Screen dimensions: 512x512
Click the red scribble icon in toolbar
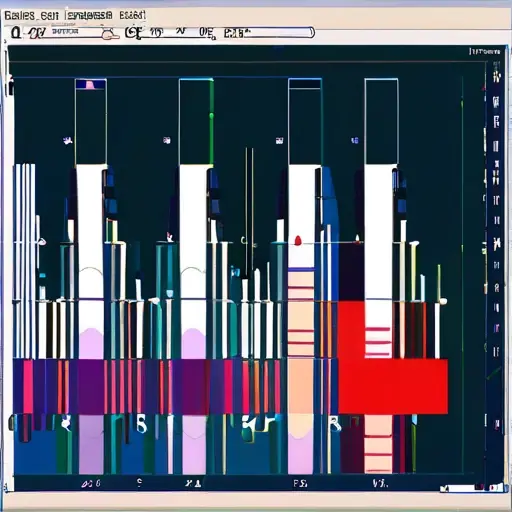coord(37,33)
